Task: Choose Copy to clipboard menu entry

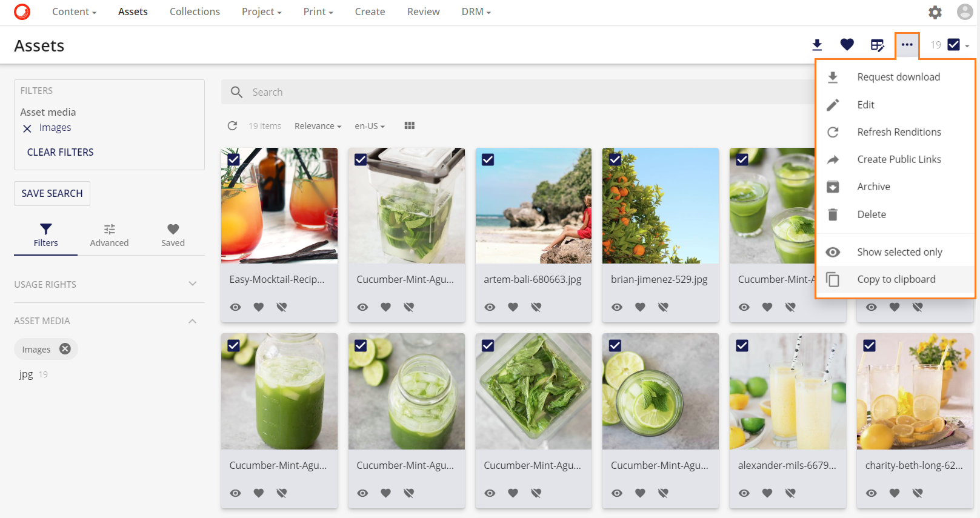Action: tap(896, 279)
